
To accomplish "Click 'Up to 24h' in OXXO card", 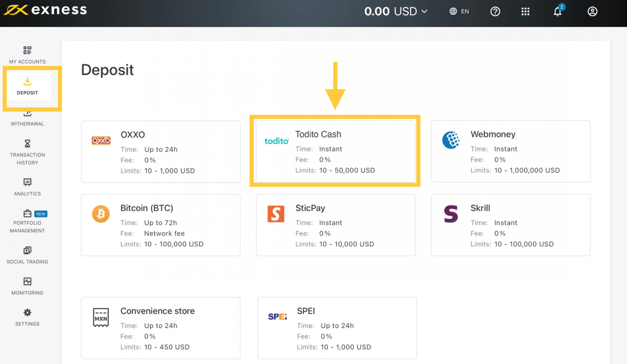I will point(161,150).
